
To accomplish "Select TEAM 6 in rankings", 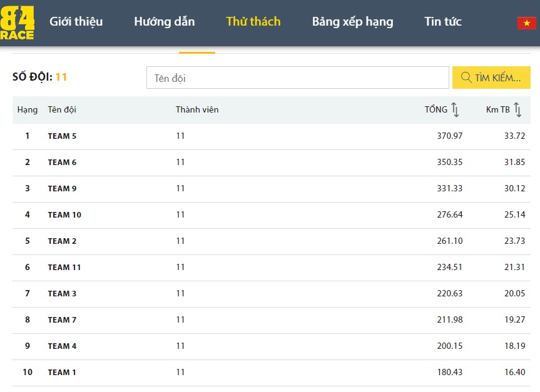I will tap(62, 163).
